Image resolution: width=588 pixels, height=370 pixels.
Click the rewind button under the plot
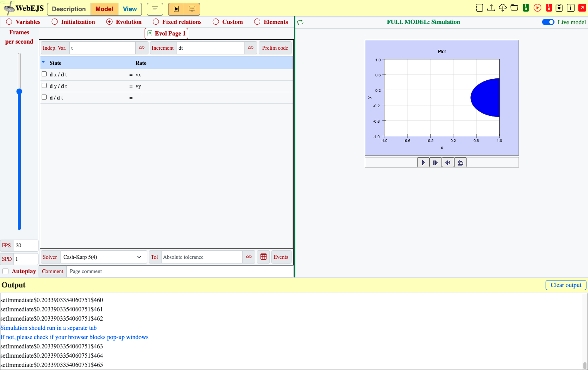448,162
